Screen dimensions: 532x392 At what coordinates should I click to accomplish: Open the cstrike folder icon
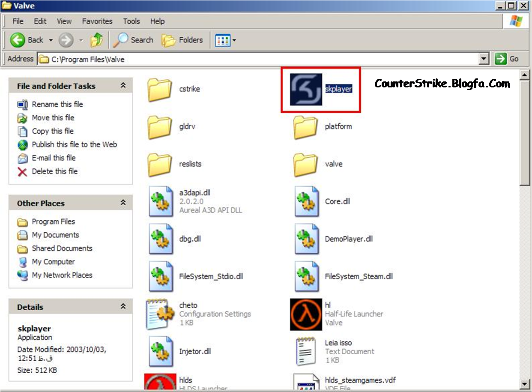point(160,90)
